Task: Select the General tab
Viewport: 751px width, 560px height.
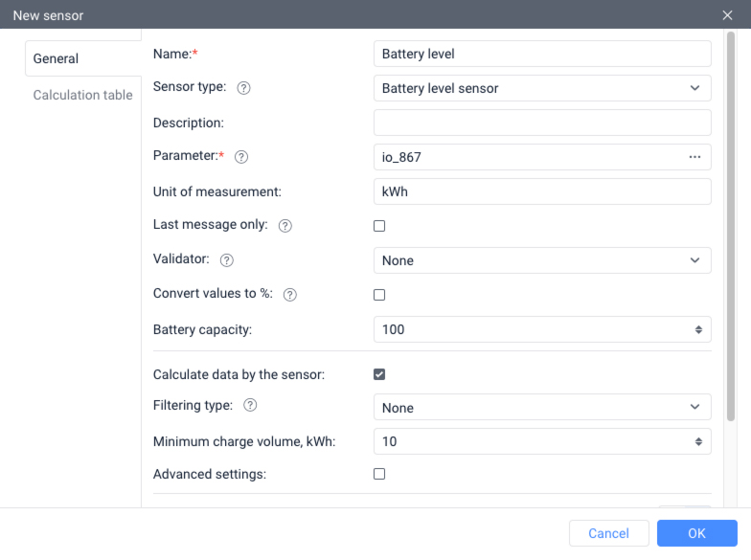Action: pyautogui.click(x=56, y=58)
